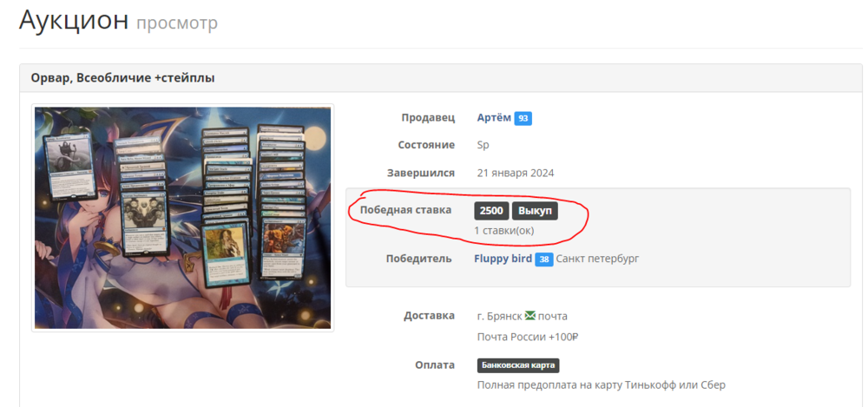This screenshot has width=868, height=407.
Task: Click the lot title Орвар, Всеобличие +стейплы
Action: point(122,78)
